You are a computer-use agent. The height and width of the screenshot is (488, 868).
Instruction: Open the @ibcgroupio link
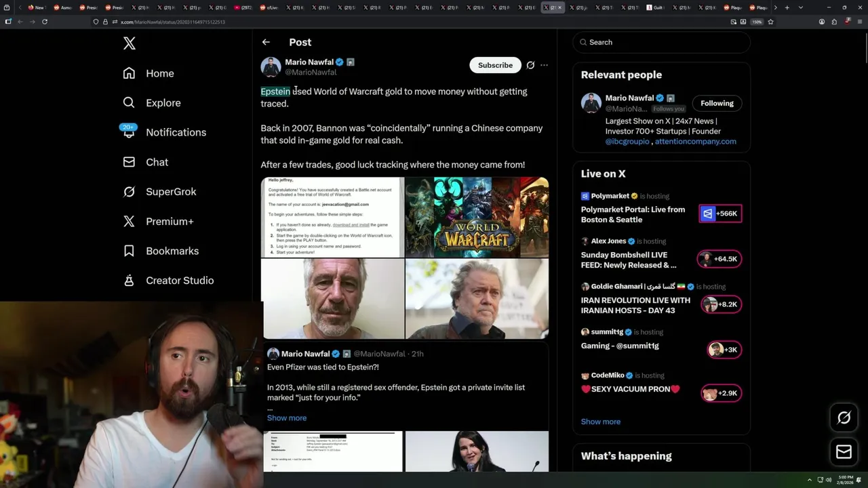tap(627, 142)
